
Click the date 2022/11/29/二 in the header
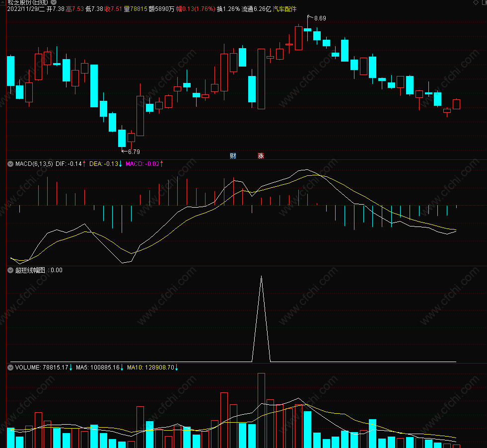pos(26,9)
